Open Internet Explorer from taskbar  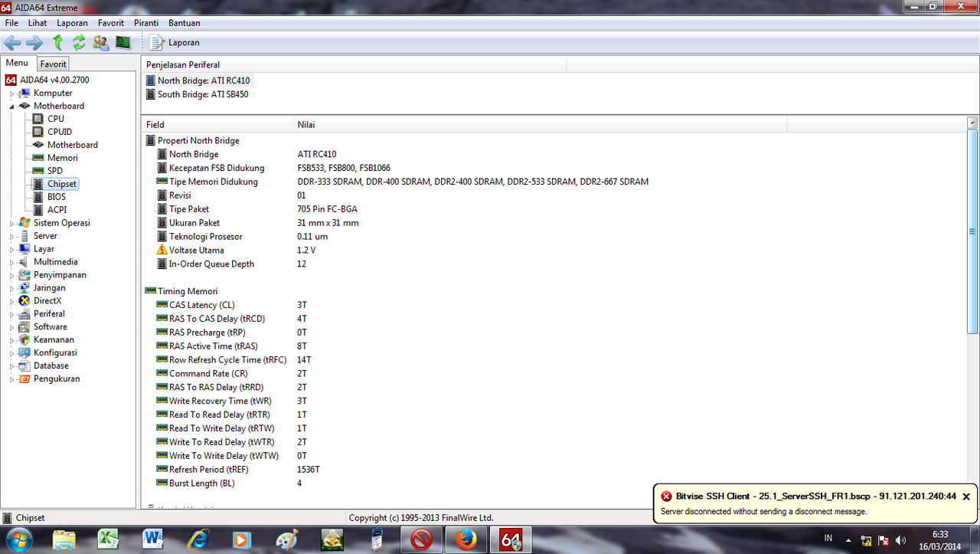198,540
